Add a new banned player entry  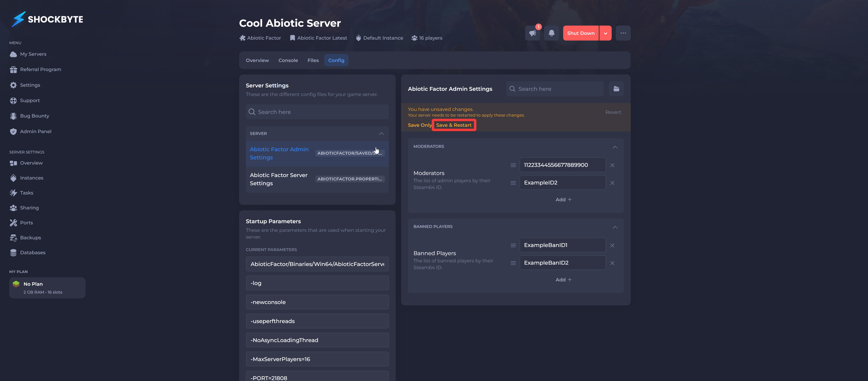coord(563,280)
